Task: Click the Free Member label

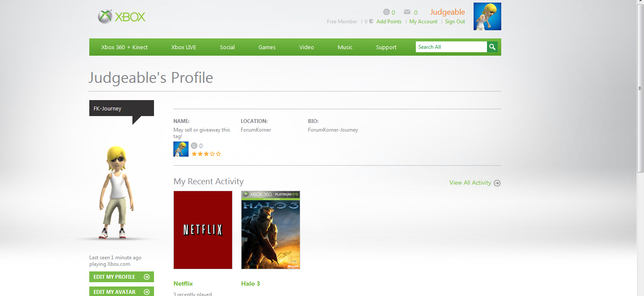Action: click(x=342, y=22)
